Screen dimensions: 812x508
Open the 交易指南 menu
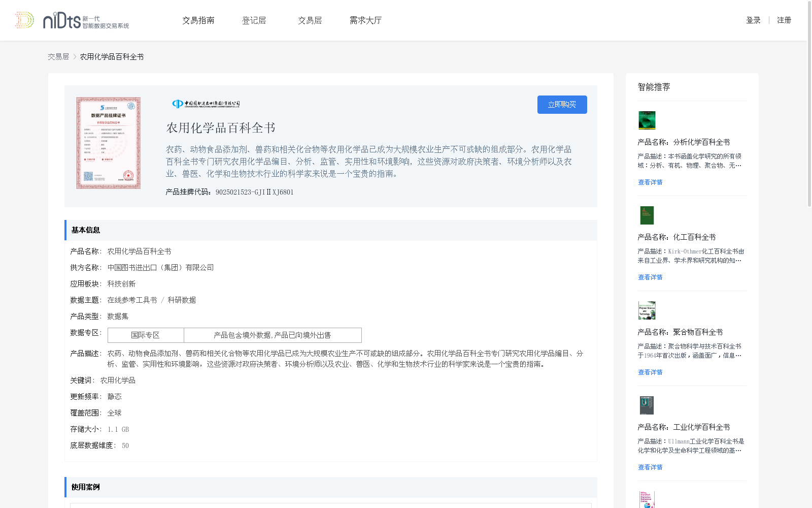(198, 20)
